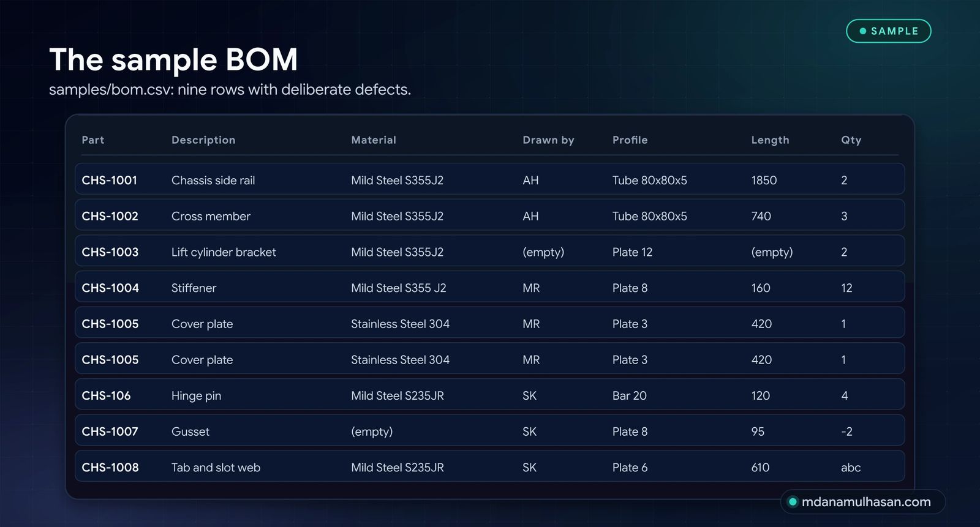Screen dimensions: 980x527
Task: Click the Lift cylinder bracket description
Action: (x=224, y=252)
